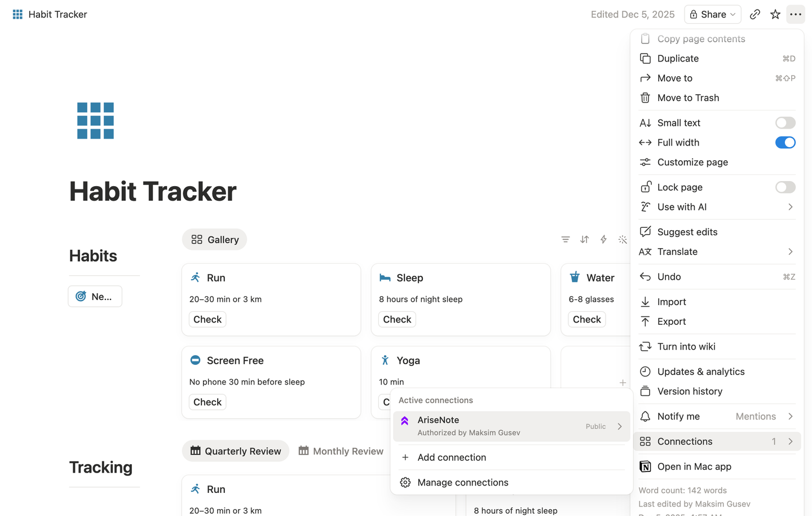
Task: Choose Export from the menu
Action: coord(717,322)
